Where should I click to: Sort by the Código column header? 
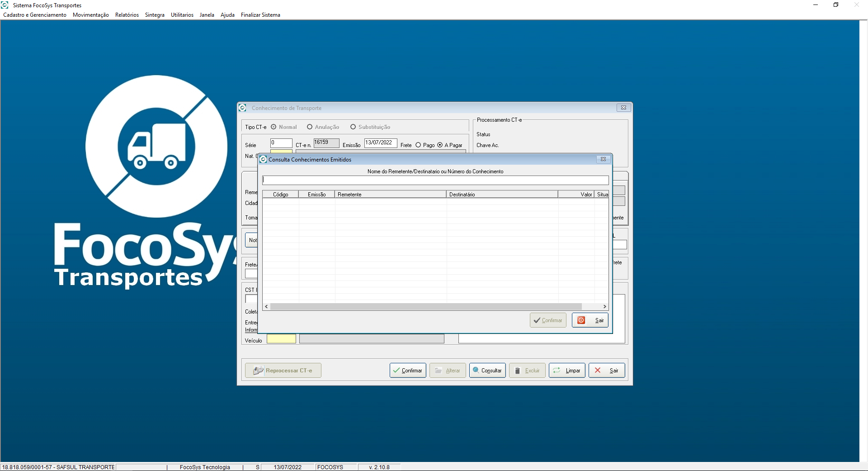[280, 195]
